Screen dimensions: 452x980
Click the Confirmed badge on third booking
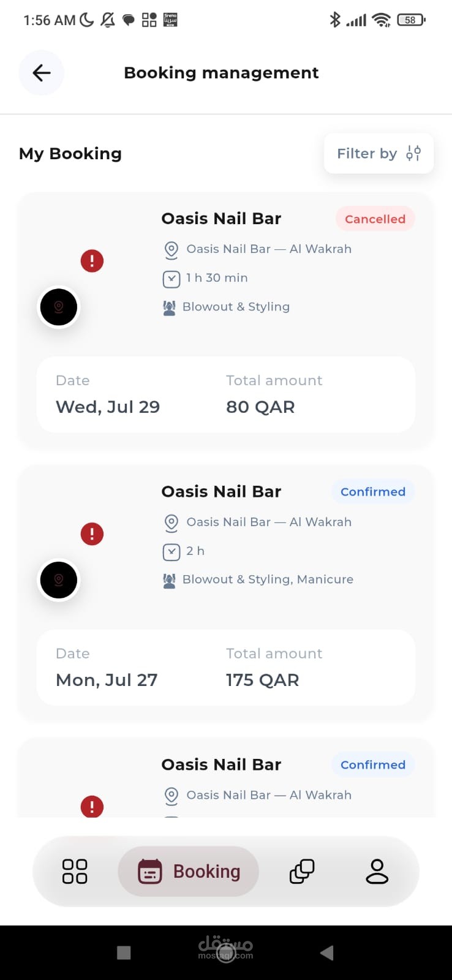[x=373, y=764]
